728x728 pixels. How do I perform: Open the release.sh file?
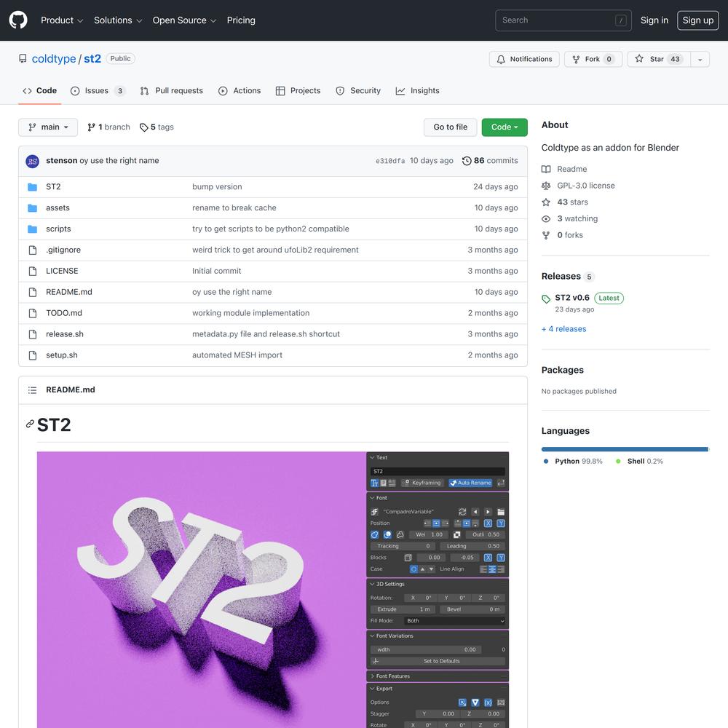pos(65,334)
